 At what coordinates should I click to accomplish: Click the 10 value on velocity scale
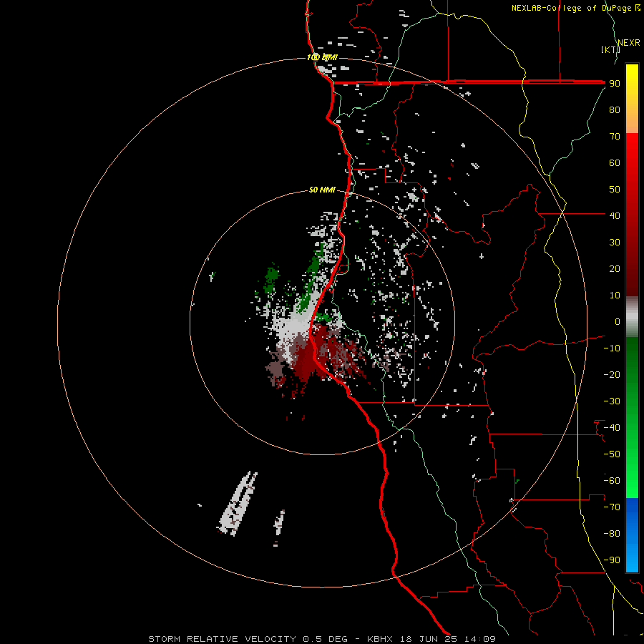(x=615, y=296)
